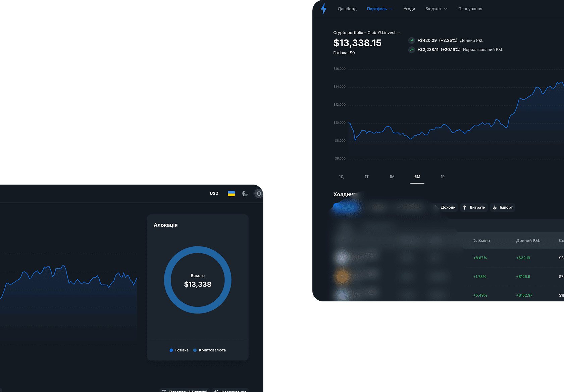
Task: Open the user profile avatar
Action: tap(259, 194)
